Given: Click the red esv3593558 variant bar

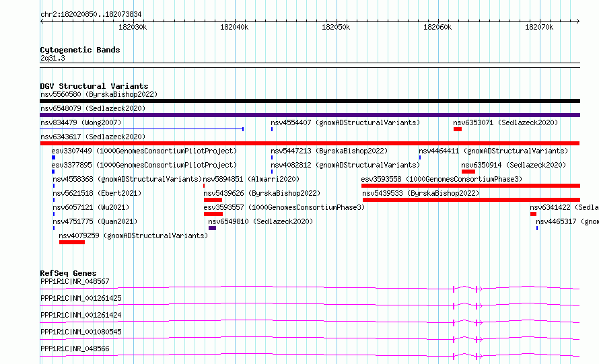Looking at the screenshot, I should point(470,186).
